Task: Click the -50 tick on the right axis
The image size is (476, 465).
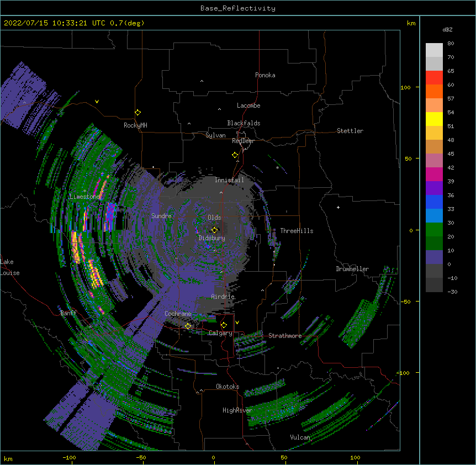Action: pyautogui.click(x=405, y=302)
